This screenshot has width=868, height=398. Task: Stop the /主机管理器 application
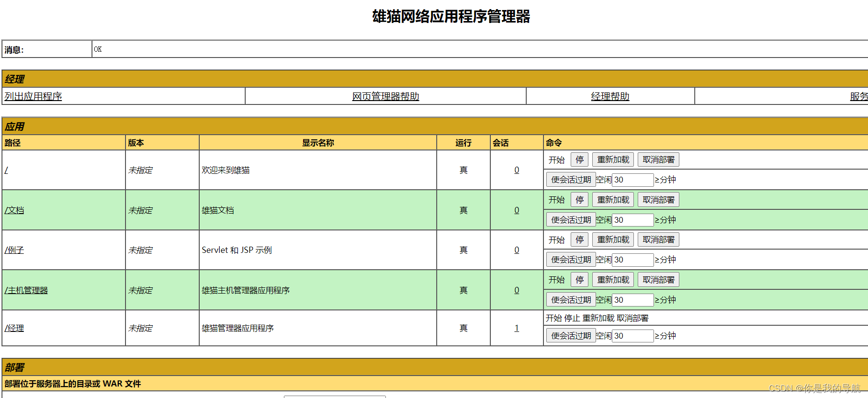point(579,280)
